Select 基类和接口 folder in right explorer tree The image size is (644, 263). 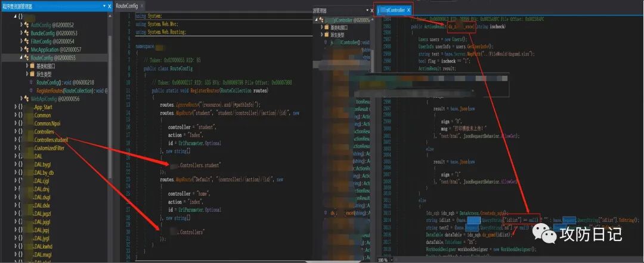pos(339,27)
